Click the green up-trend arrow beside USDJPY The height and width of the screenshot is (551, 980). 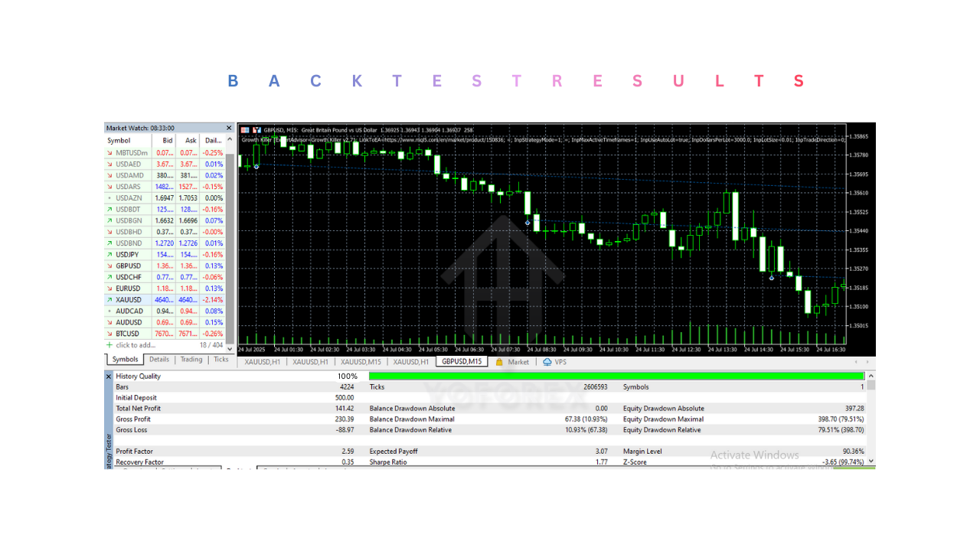[109, 254]
